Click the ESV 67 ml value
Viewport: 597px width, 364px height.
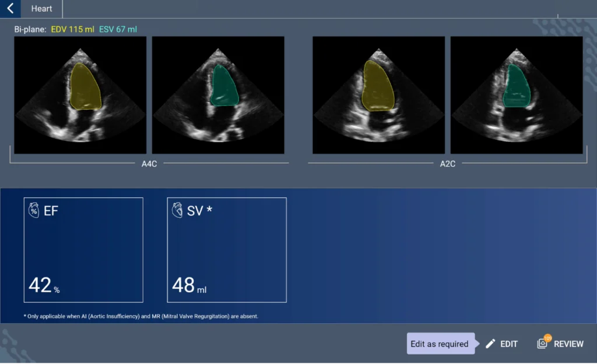(x=118, y=29)
